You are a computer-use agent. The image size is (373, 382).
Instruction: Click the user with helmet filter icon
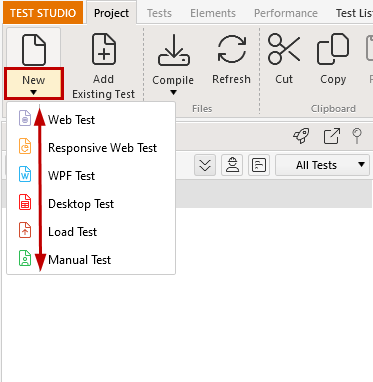pyautogui.click(x=232, y=165)
